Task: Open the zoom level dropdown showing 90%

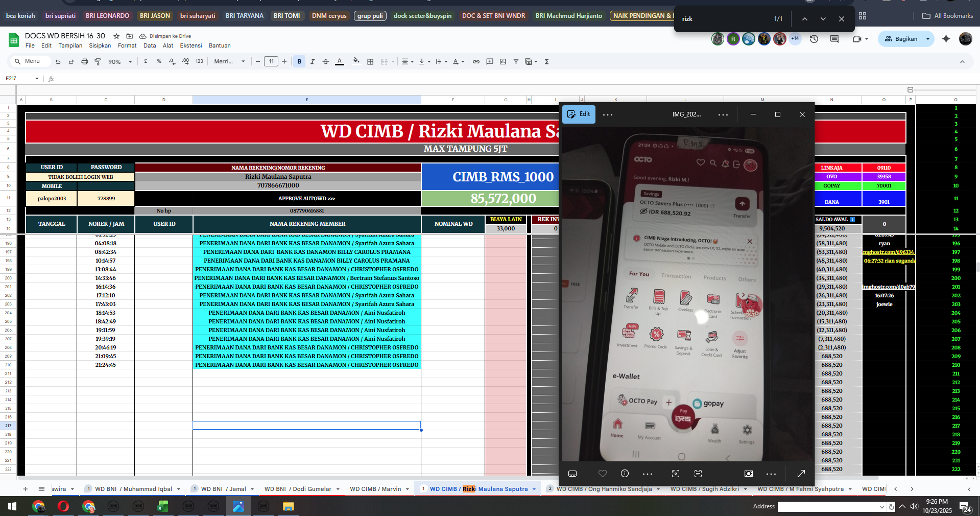Action: coord(120,61)
